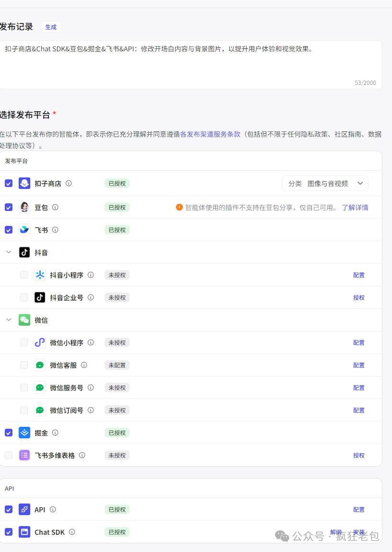This screenshot has width=392, height=552.
Task: Uncheck the 豆包 checkbox
Action: (9, 207)
